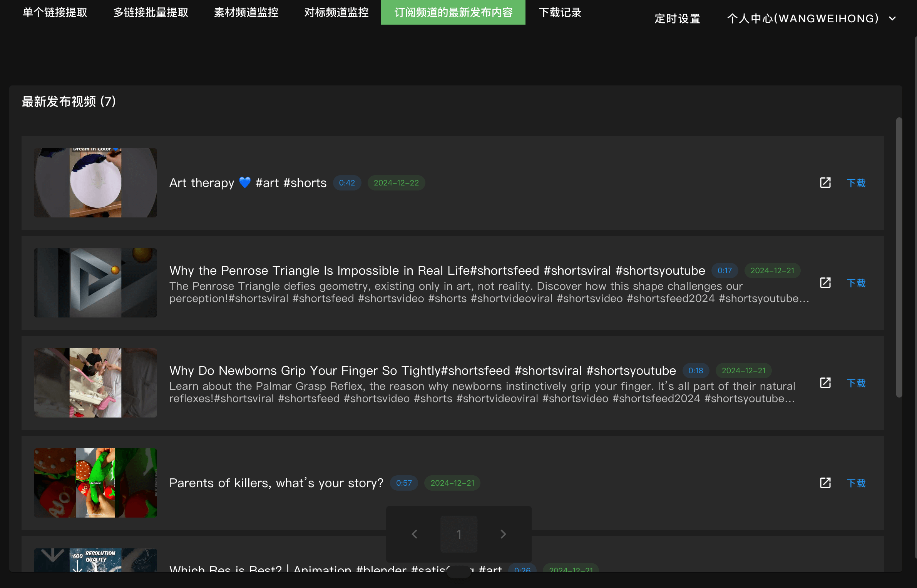917x588 pixels.
Task: Open external link for Penrose Triangle video
Action: point(825,283)
